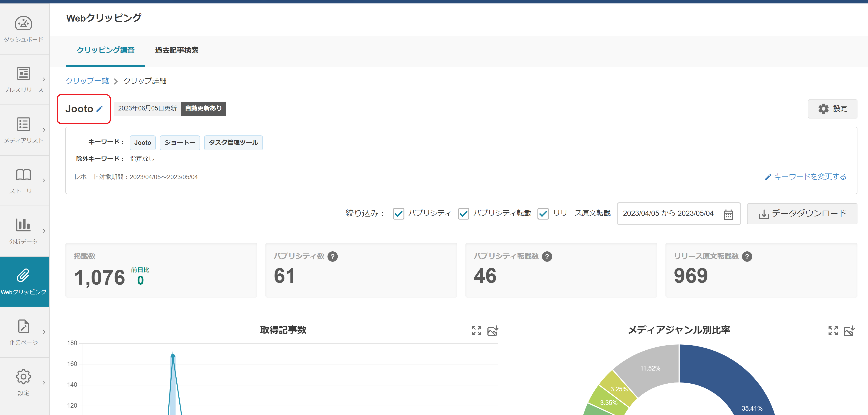Uncheck the パブリシティ filter checkbox
This screenshot has width=868, height=415.
coord(398,213)
